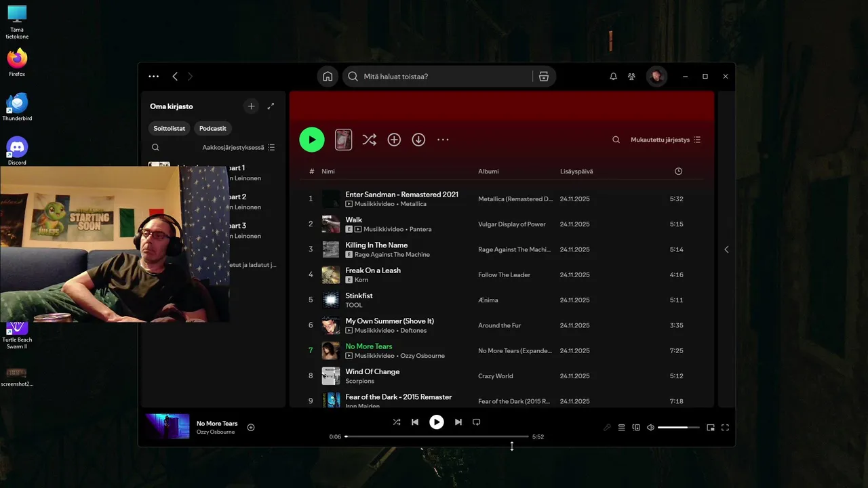This screenshot has height=488, width=868.
Task: Open the notifications bell
Action: [x=613, y=77]
